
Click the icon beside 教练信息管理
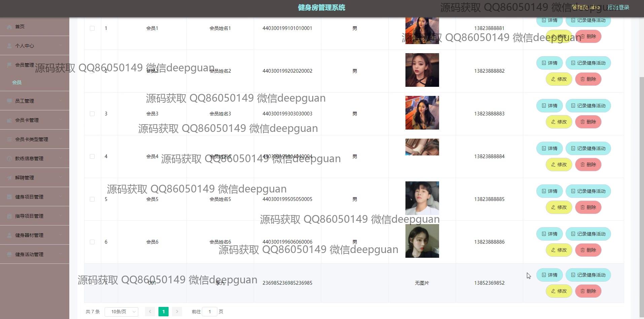[x=9, y=158]
